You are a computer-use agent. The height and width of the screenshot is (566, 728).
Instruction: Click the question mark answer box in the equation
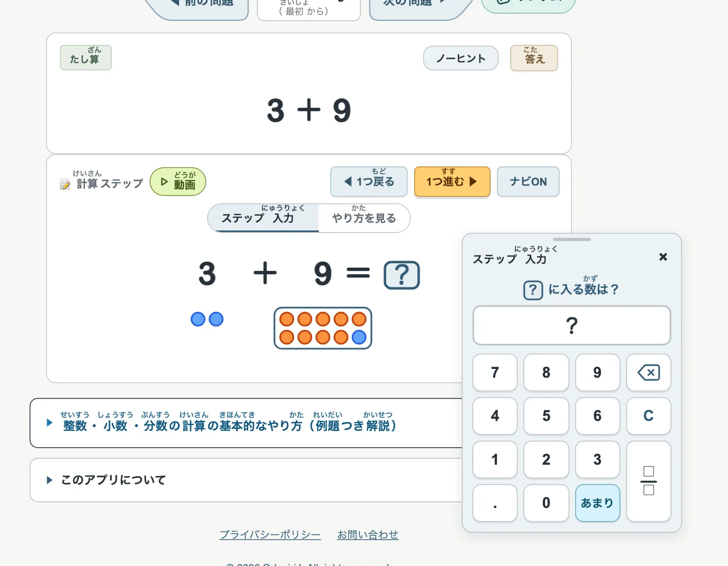click(402, 275)
